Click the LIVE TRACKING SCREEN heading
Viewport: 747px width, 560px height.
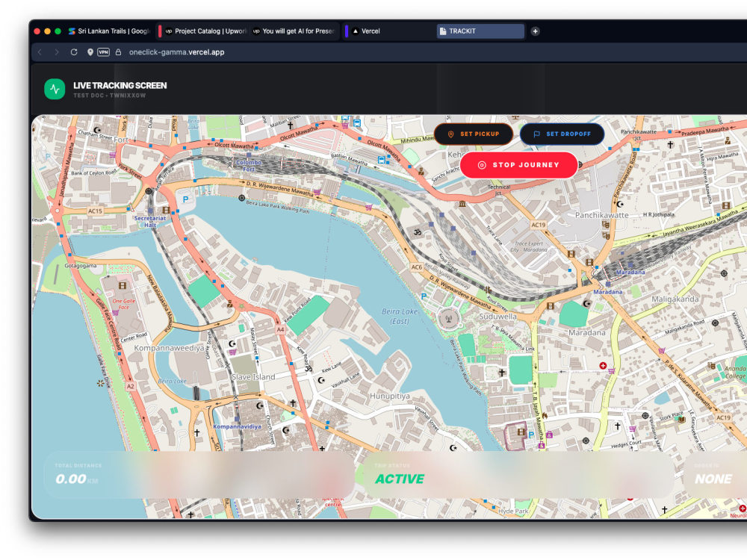click(x=120, y=86)
